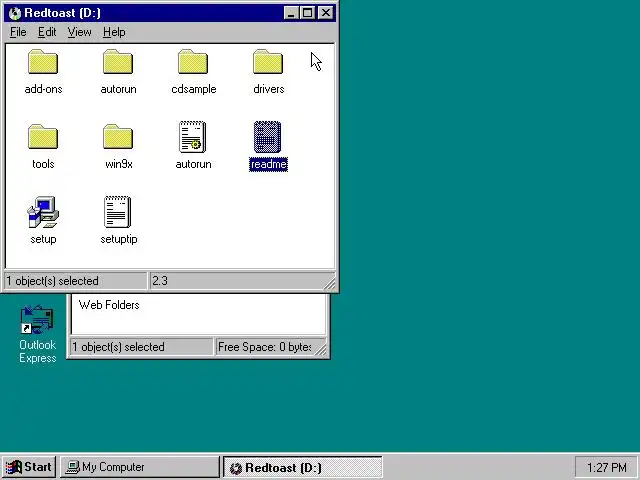This screenshot has height=480, width=640.
Task: Click the setuptip file name label
Action: click(x=119, y=239)
